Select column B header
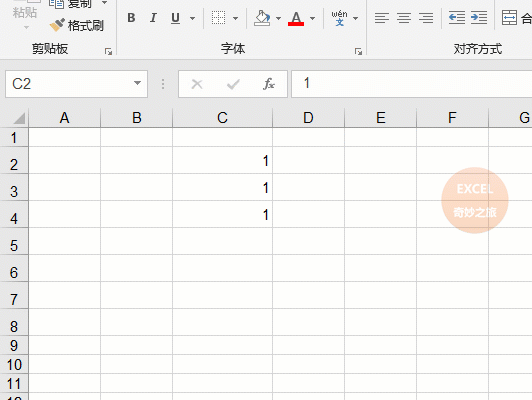532x400 pixels. tap(136, 118)
